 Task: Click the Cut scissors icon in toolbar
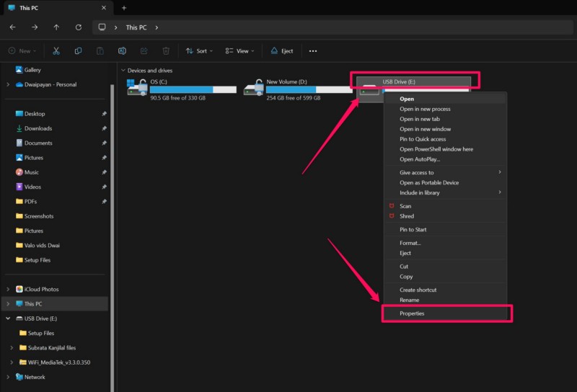tap(56, 51)
